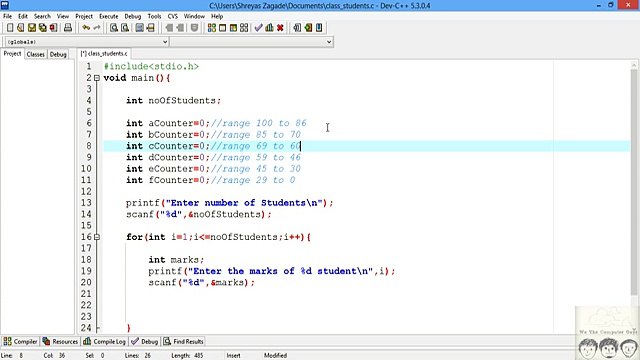Screen dimensions: 640x360
Task: Click the 'scanf("%d",&marks);' line
Action: (x=201, y=282)
